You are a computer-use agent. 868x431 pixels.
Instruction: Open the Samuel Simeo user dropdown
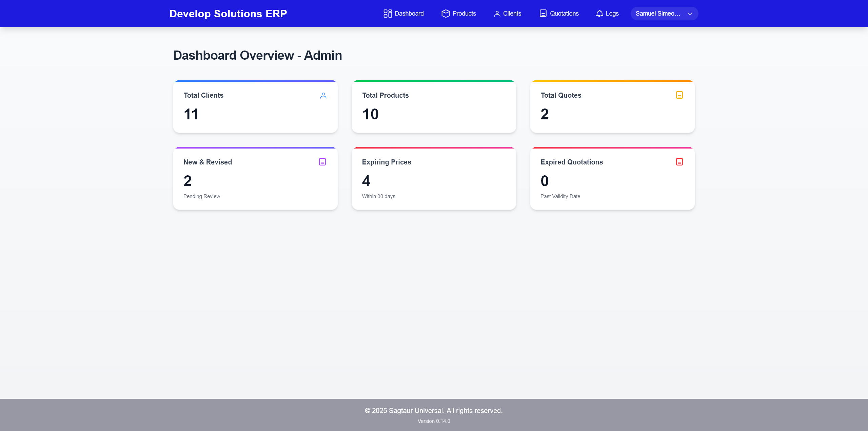coord(658,14)
